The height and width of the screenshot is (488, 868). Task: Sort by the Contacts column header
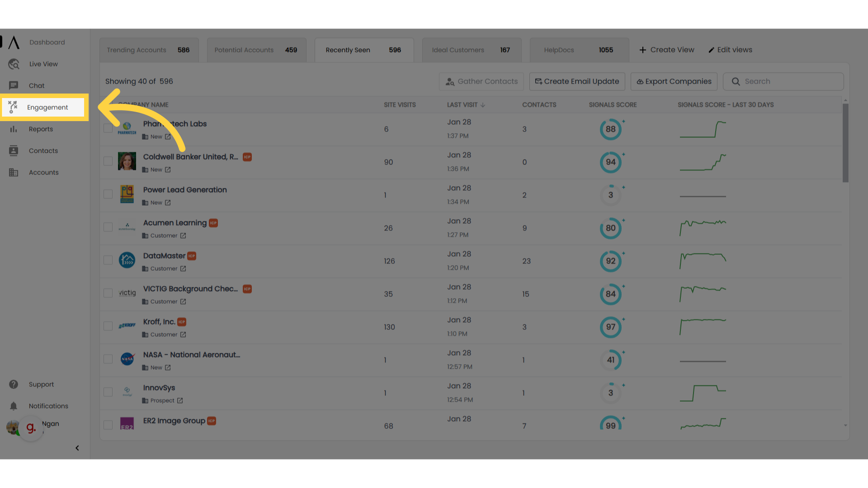point(539,105)
